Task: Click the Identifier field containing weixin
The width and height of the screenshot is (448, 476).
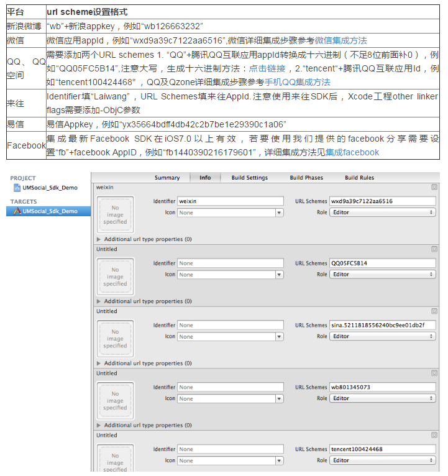Action: coord(230,201)
